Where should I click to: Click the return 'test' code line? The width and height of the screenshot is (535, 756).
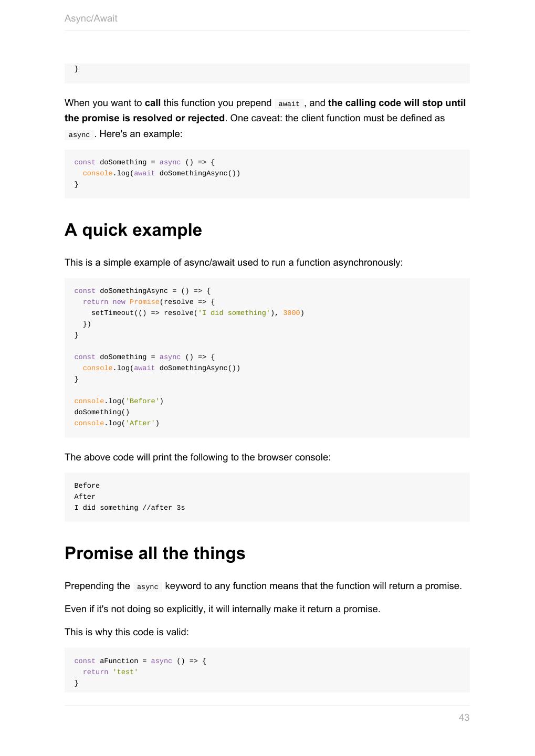(110, 672)
